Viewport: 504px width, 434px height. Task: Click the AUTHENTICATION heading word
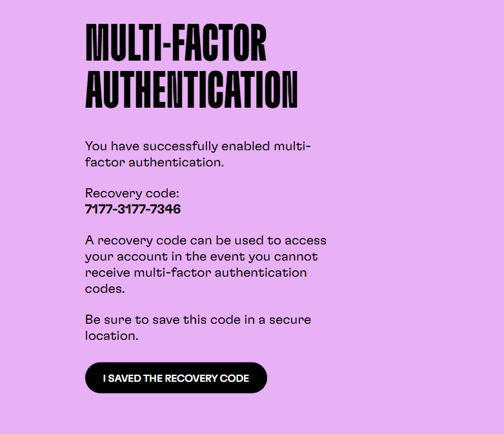(x=191, y=90)
